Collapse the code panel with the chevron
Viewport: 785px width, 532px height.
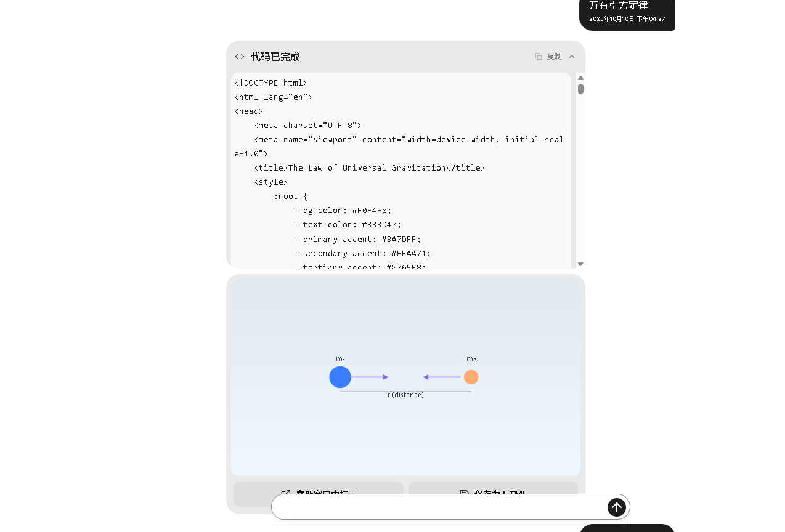pos(572,57)
